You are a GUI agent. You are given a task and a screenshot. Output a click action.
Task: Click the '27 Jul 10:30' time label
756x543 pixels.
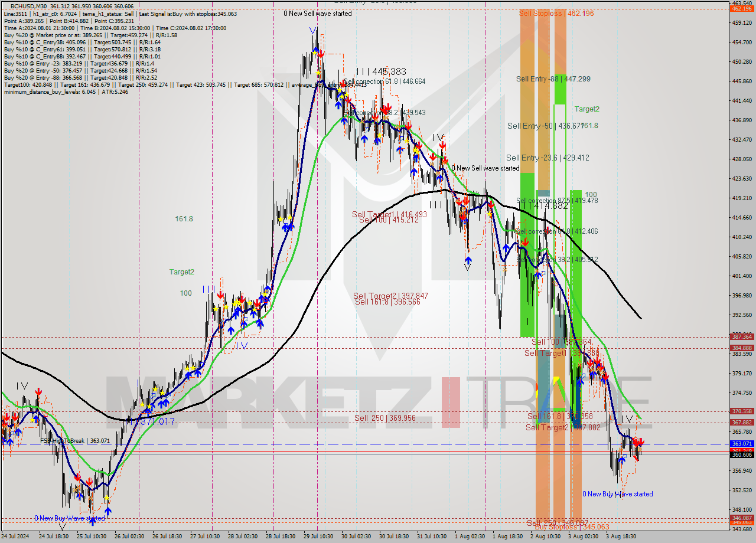pyautogui.click(x=205, y=537)
